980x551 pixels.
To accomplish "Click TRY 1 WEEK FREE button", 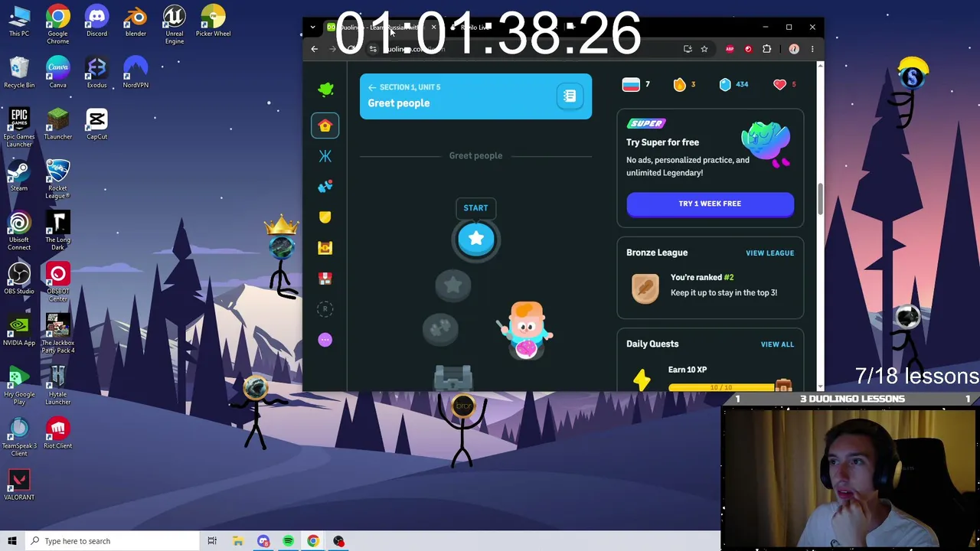I will (x=710, y=204).
